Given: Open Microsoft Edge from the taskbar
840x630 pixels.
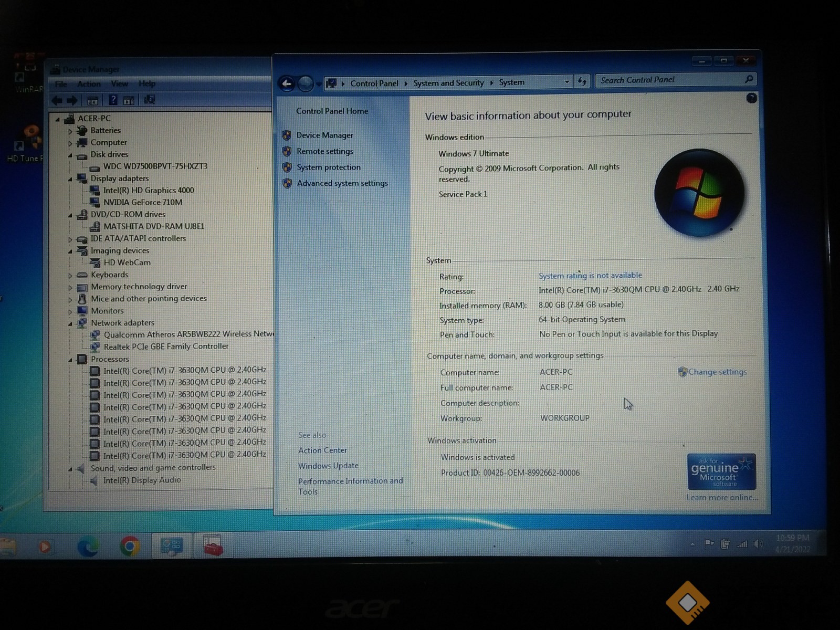Looking at the screenshot, I should coord(88,547).
